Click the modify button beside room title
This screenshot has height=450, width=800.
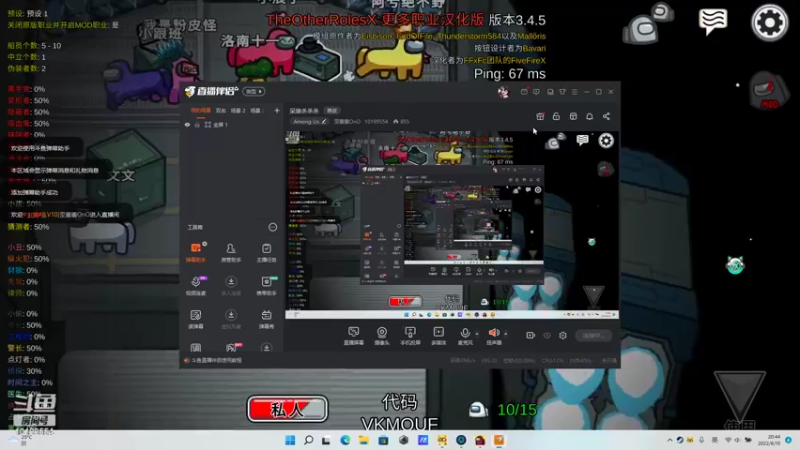[332, 110]
